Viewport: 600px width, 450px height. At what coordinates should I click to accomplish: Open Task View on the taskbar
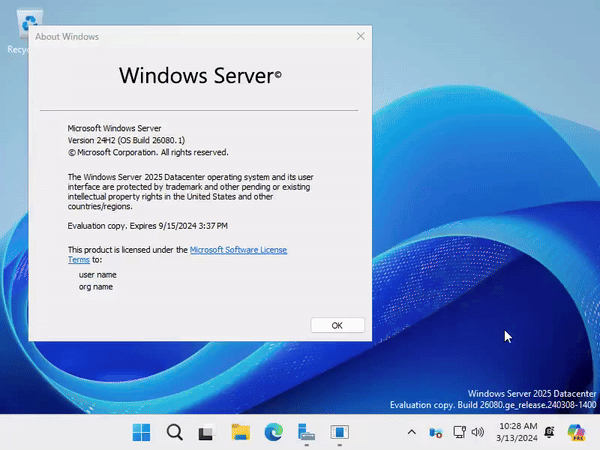(206, 433)
